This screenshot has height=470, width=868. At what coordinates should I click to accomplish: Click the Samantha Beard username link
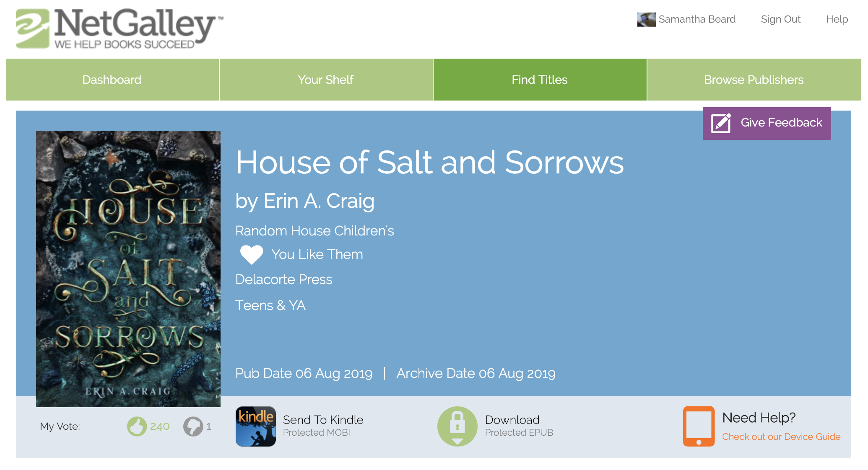697,19
